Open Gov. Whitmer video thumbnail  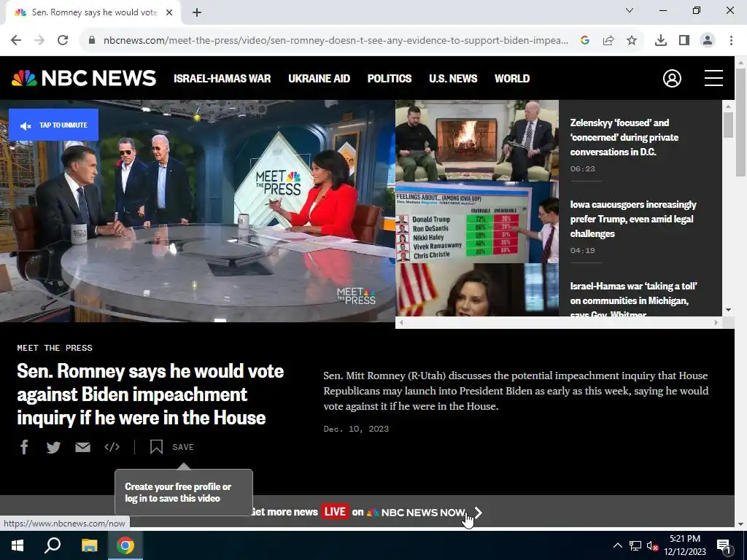(477, 290)
